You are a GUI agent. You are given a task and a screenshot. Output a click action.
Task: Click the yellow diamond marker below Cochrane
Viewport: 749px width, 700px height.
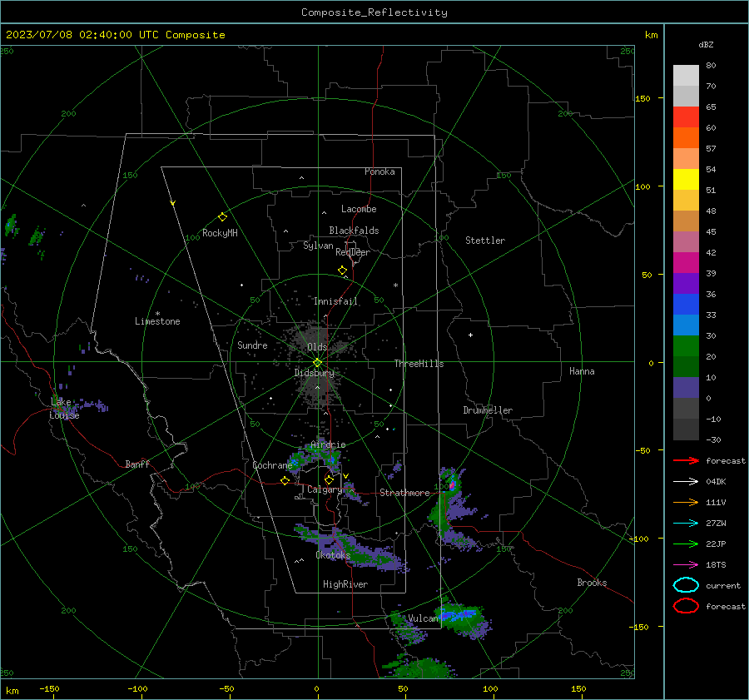click(x=285, y=480)
